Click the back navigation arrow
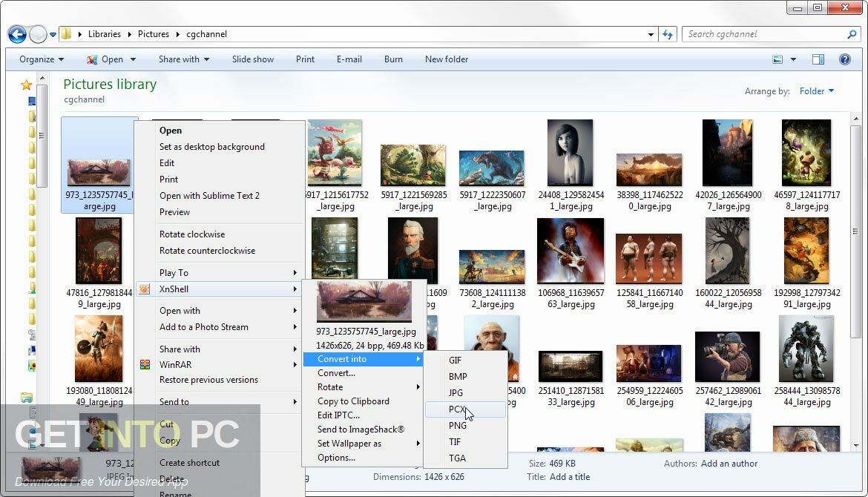 (17, 34)
